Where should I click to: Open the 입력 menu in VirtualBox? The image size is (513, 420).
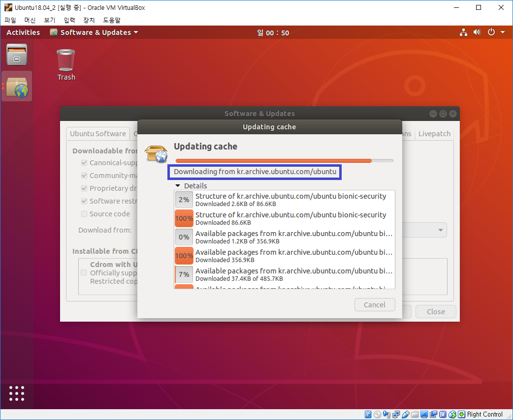pos(69,20)
